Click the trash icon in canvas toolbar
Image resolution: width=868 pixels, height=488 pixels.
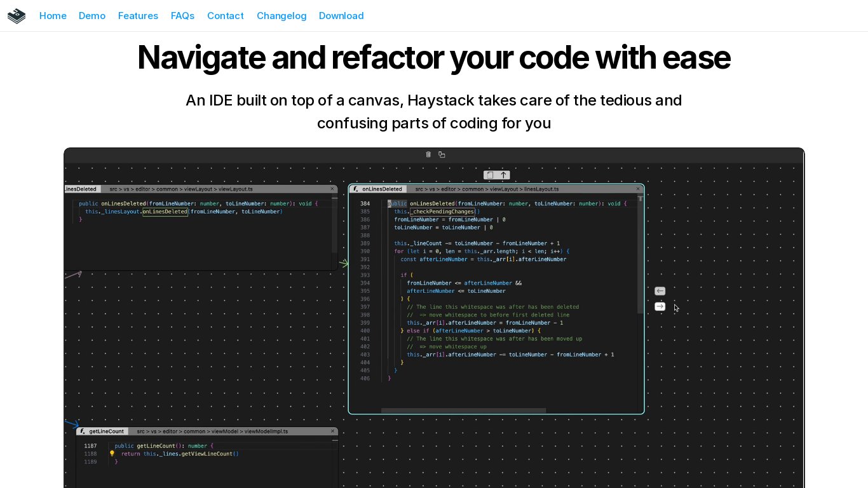click(428, 154)
